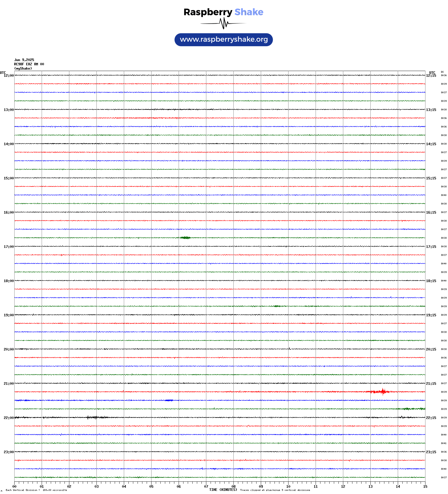
Task: Click the blue burst on the 21:30 trace
Action: (169, 400)
